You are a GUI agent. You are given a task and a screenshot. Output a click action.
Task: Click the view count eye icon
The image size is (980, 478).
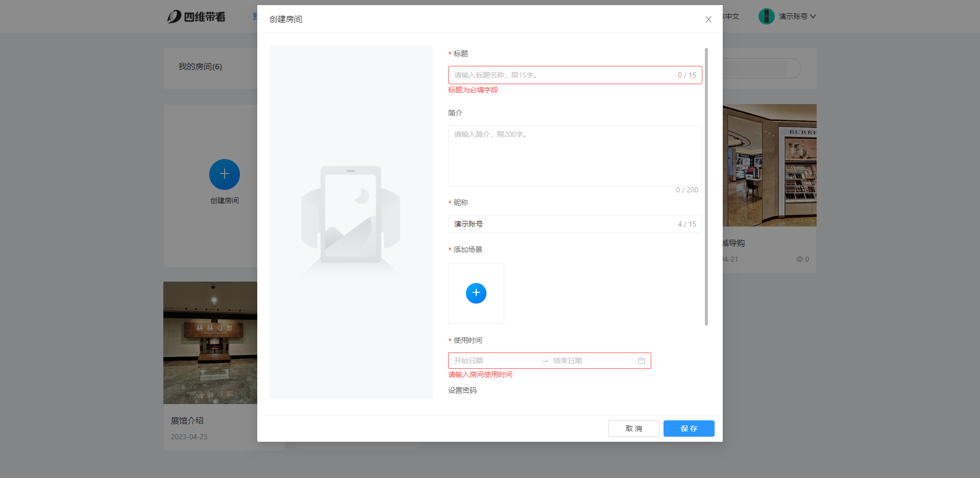799,259
